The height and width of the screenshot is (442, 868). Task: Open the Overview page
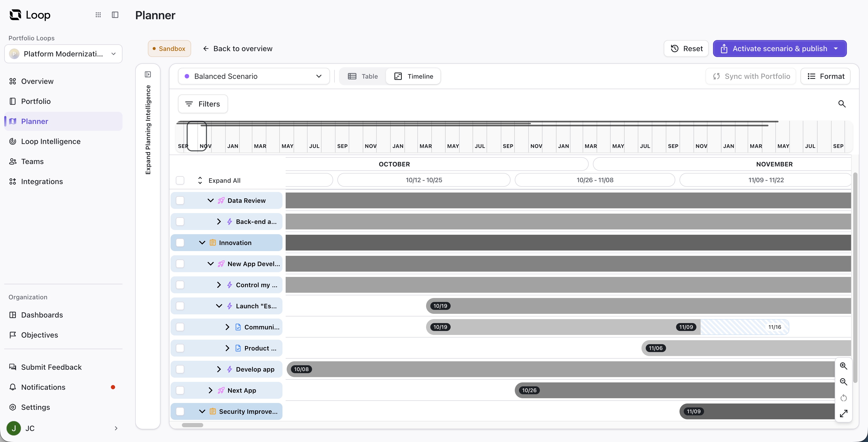[x=63, y=81]
